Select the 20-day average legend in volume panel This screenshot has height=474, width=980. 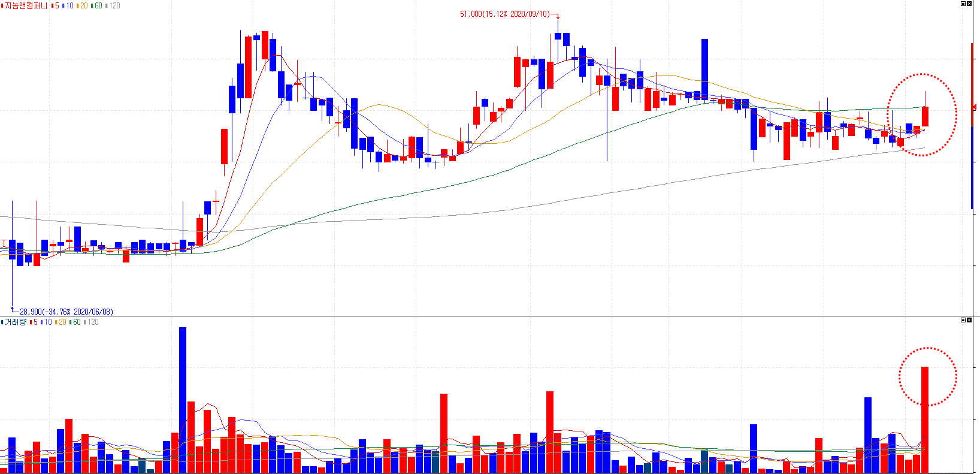point(61,322)
